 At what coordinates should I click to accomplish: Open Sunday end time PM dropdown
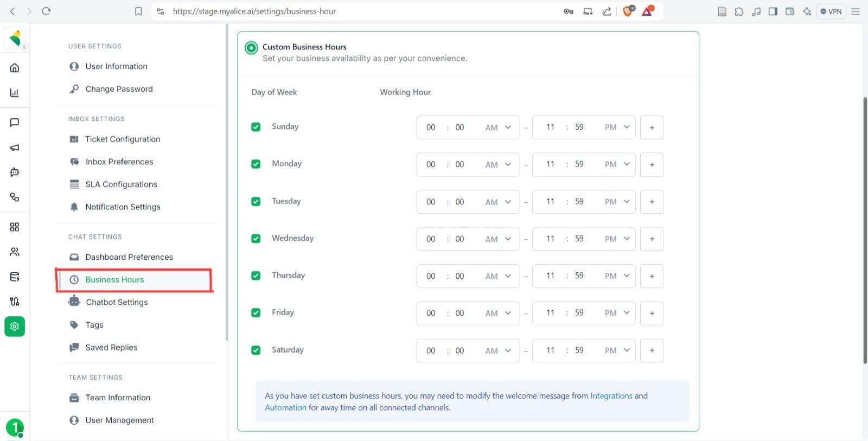[x=617, y=127]
